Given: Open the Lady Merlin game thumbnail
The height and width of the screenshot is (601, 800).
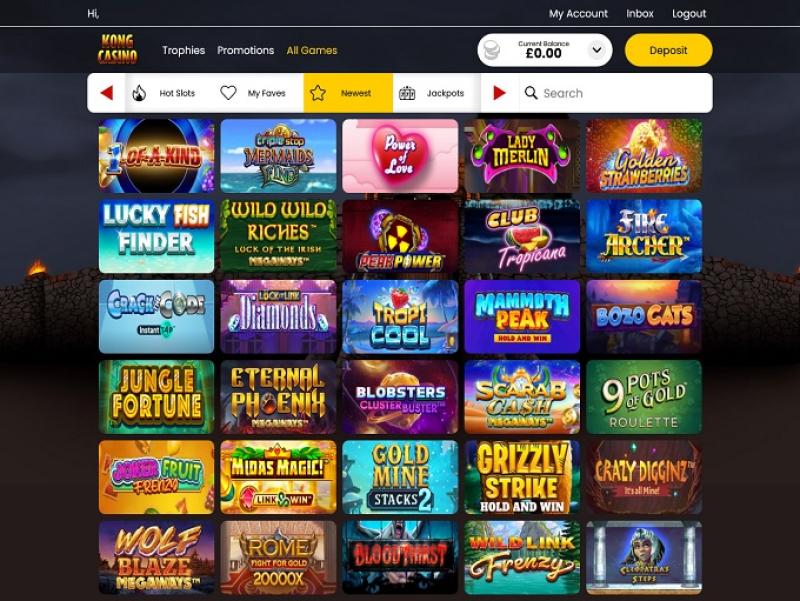Looking at the screenshot, I should pyautogui.click(x=522, y=156).
